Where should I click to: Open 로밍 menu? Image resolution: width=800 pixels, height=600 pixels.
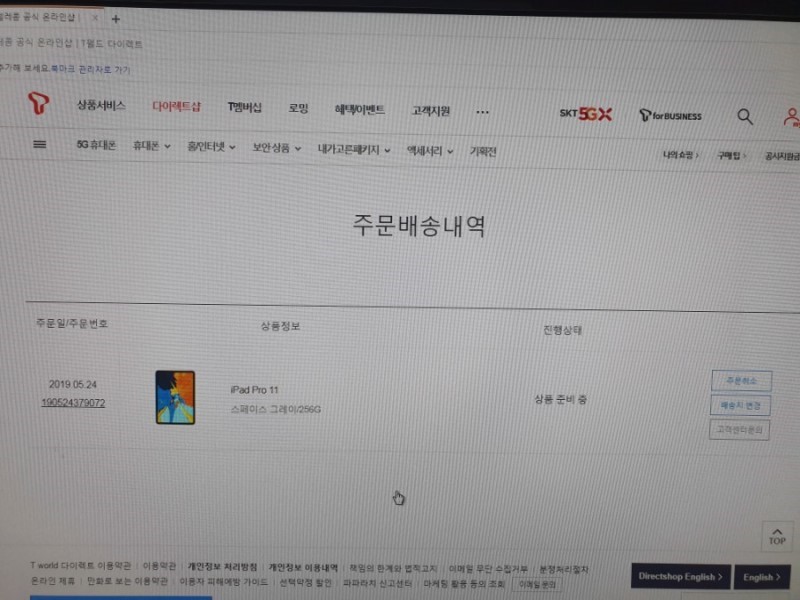[x=298, y=108]
